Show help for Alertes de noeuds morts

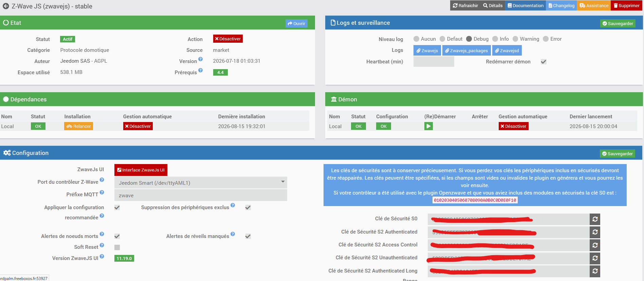click(x=102, y=234)
